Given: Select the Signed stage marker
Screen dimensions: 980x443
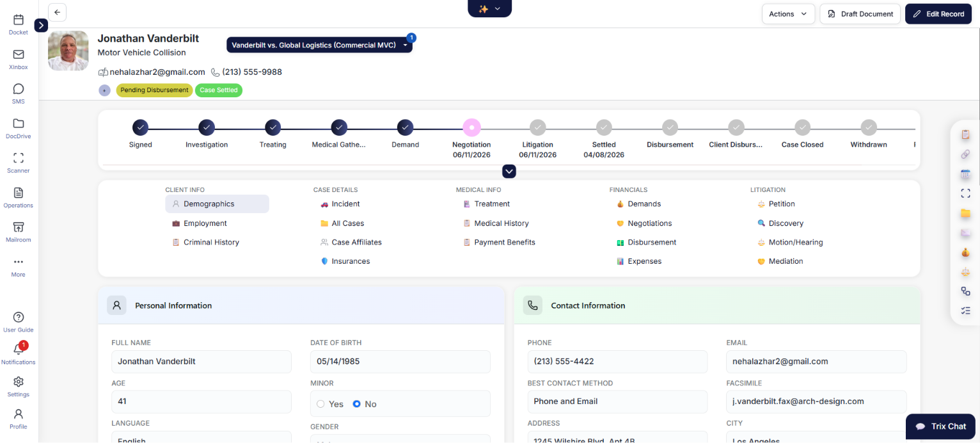Looking at the screenshot, I should pyautogui.click(x=141, y=127).
